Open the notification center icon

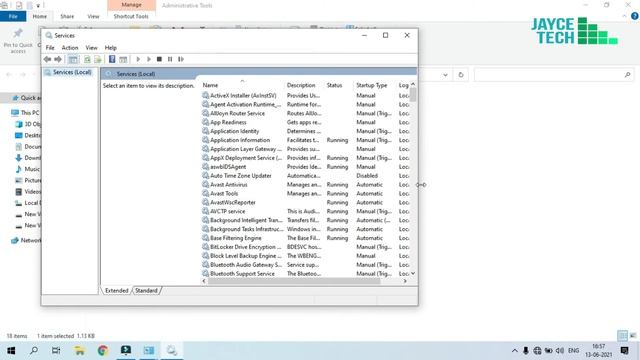(624, 351)
